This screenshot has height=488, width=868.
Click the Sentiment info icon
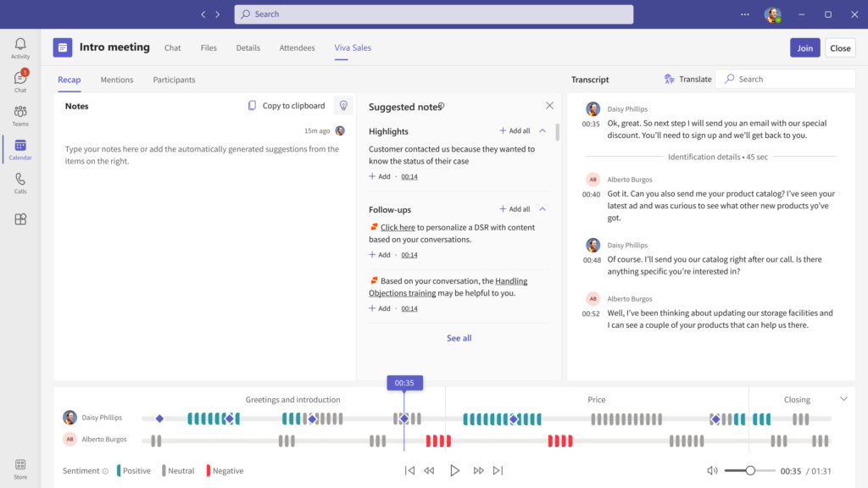pyautogui.click(x=105, y=471)
